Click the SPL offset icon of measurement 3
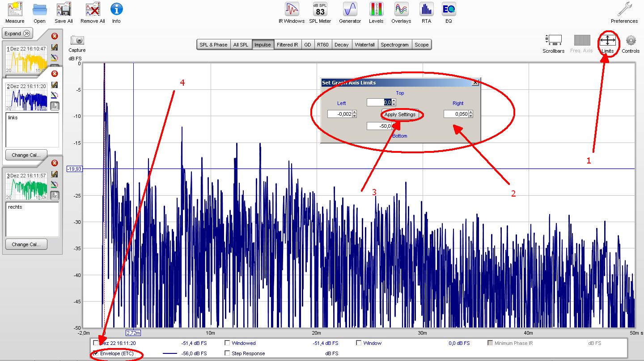644x361 pixels. [x=55, y=184]
